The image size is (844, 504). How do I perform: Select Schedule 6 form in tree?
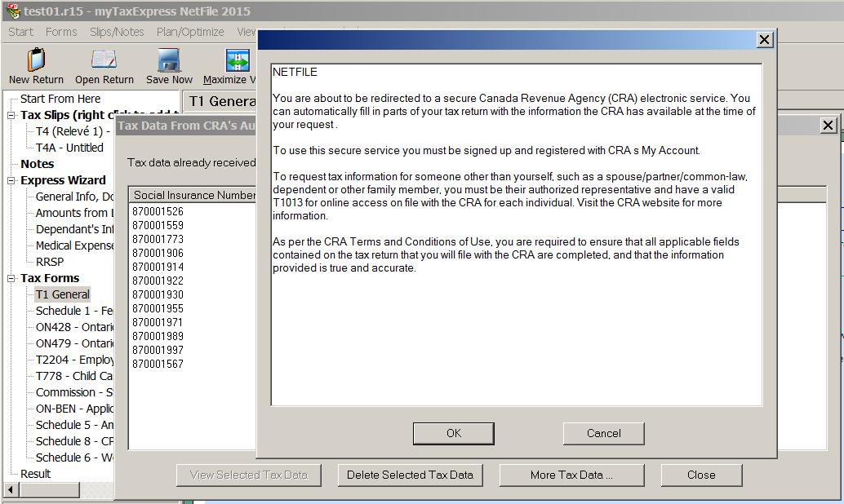coord(74,458)
